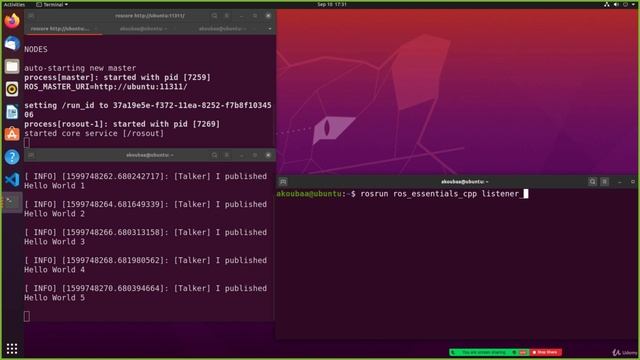Open hamburger menu in roscore terminal titlebar
This screenshot has height=360, width=640.
coord(227,16)
